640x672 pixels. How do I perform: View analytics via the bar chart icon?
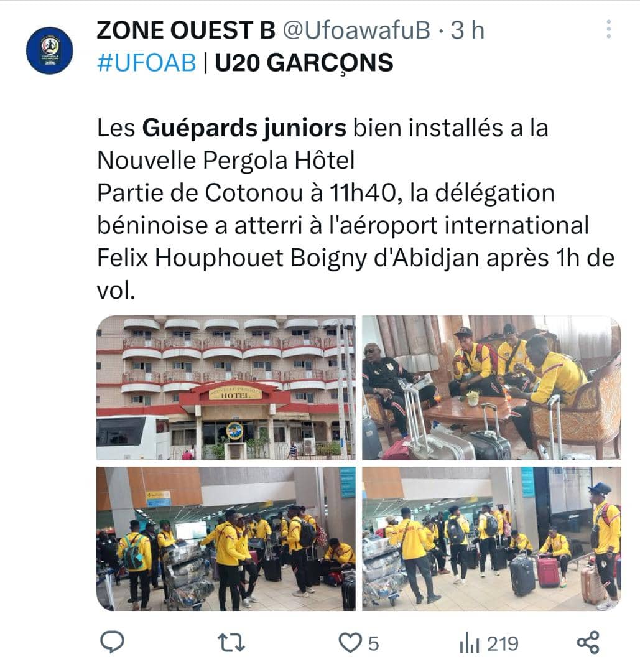(x=470, y=644)
